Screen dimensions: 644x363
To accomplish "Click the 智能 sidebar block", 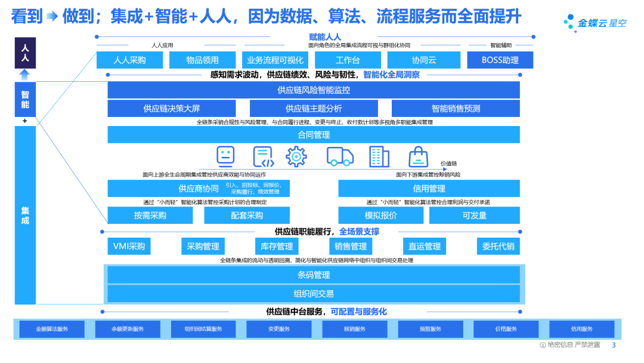I will tap(25, 100).
